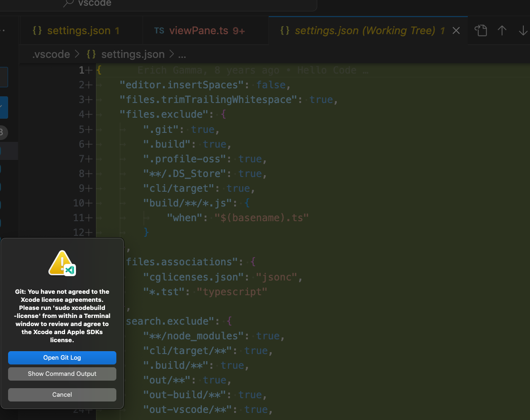
Task: Go to previous change using up arrow icon
Action: 502,30
